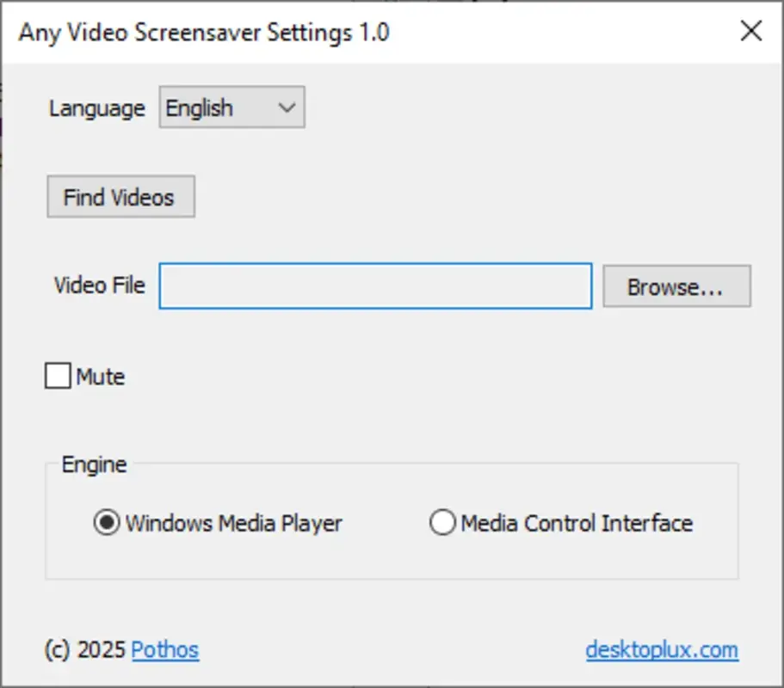
Task: Open the Pothos link
Action: [x=164, y=649]
